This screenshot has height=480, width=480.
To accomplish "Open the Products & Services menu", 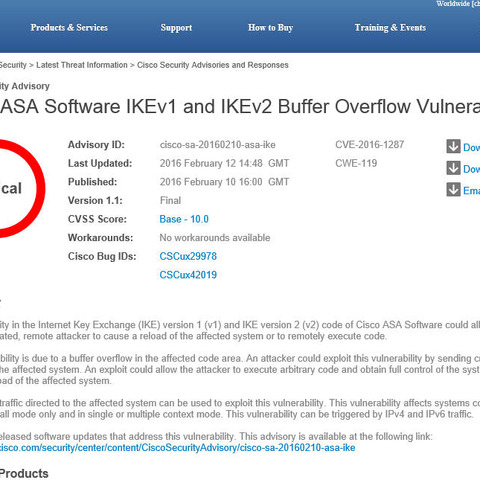I will pos(69,28).
